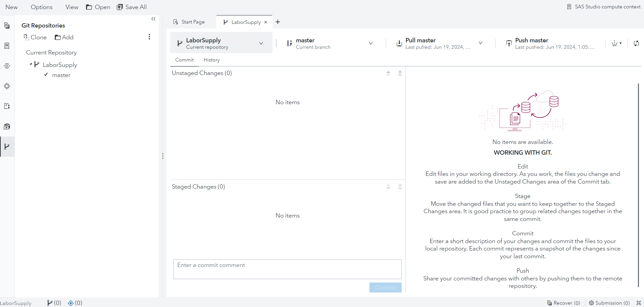Click the Push master icon
Screen dimensions: 644x307
pyautogui.click(x=509, y=43)
